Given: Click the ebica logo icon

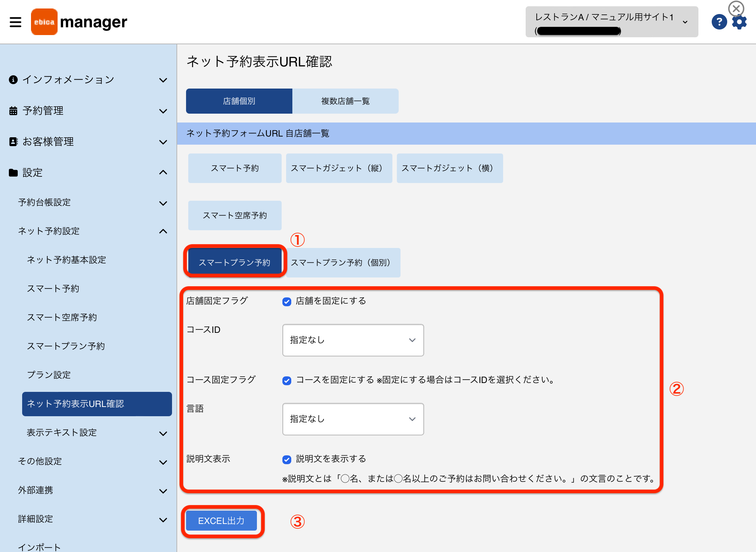Looking at the screenshot, I should click(x=44, y=22).
